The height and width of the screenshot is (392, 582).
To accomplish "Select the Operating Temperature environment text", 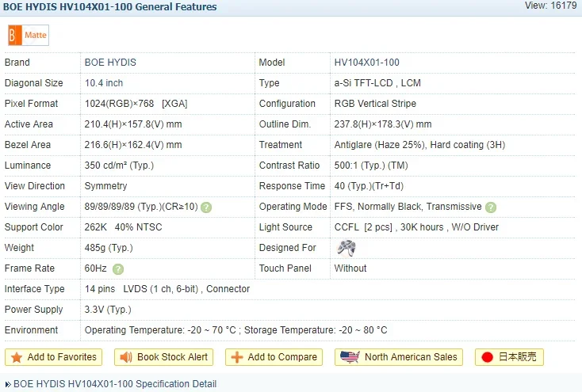I will (235, 330).
